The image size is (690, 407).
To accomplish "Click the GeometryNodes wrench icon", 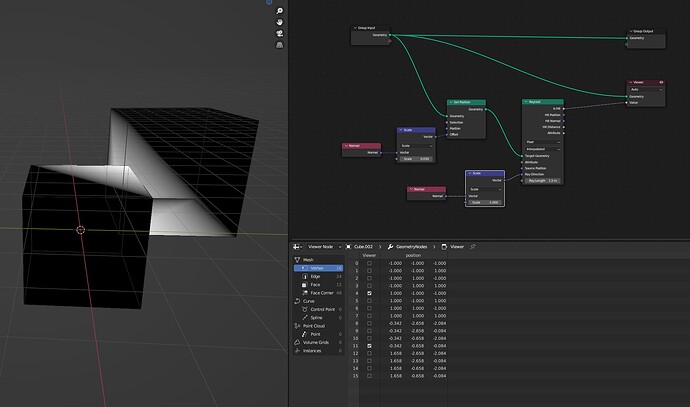I will [x=390, y=247].
